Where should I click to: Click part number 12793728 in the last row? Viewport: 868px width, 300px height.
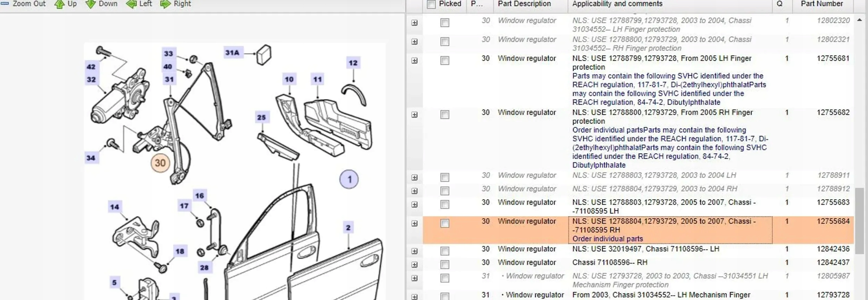[833, 295]
